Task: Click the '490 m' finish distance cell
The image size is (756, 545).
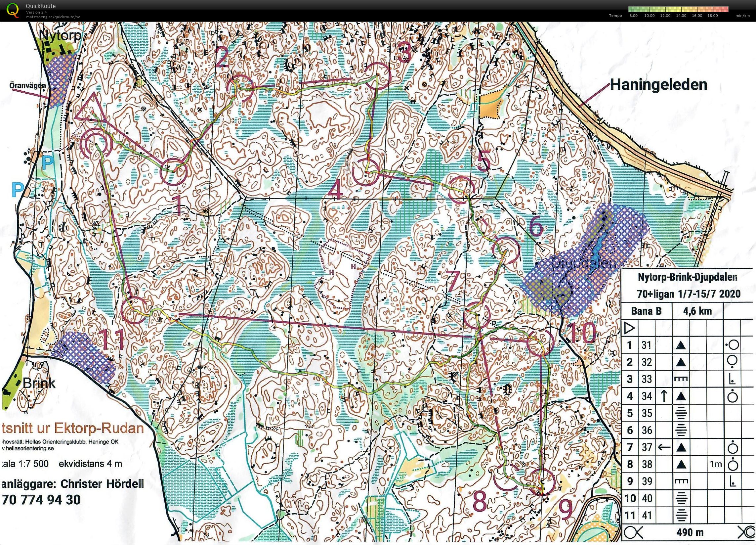Action: (689, 533)
